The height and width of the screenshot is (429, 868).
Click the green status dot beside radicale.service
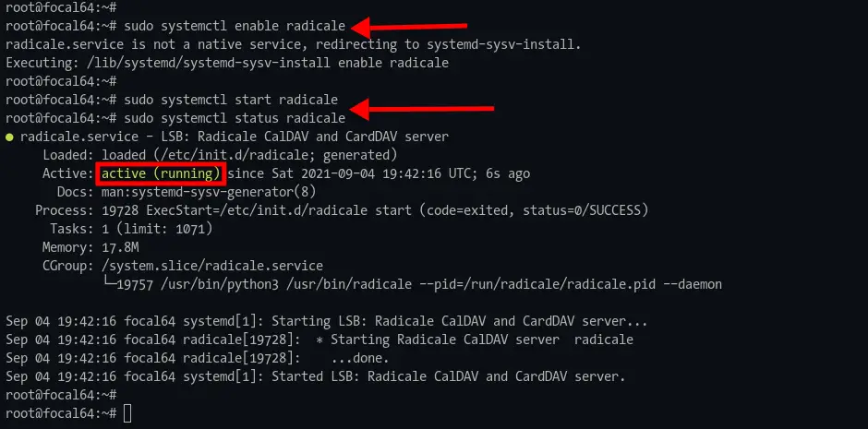[x=9, y=137]
